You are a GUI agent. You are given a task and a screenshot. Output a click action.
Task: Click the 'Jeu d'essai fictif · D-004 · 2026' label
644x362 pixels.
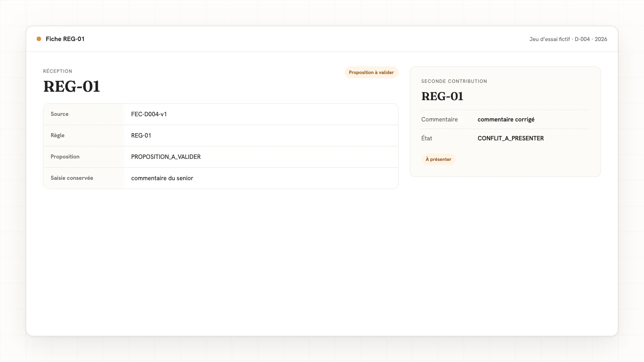(x=568, y=39)
